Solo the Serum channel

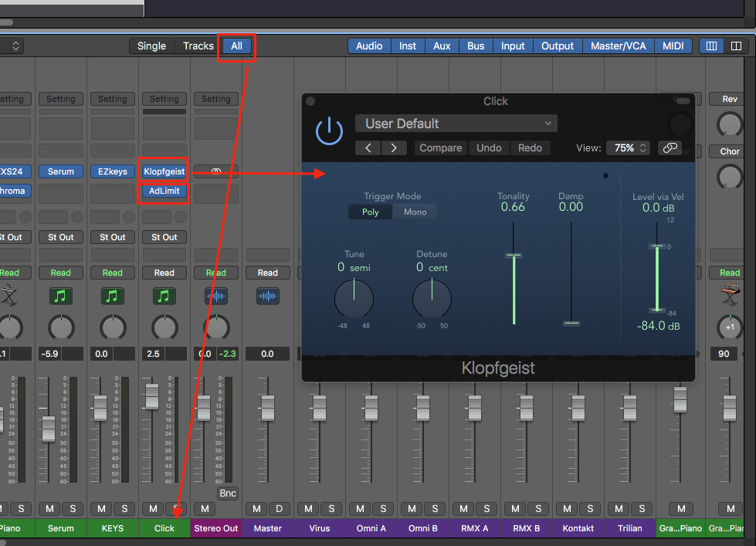click(73, 509)
